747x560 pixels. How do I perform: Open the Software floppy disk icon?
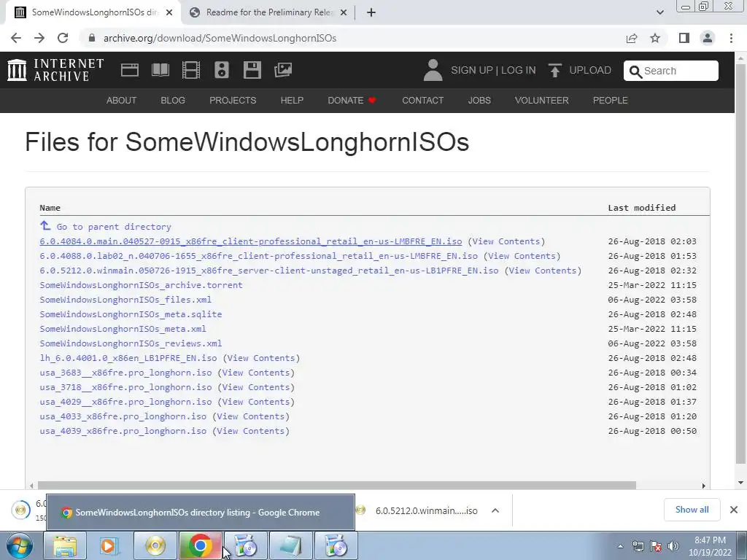(x=252, y=70)
